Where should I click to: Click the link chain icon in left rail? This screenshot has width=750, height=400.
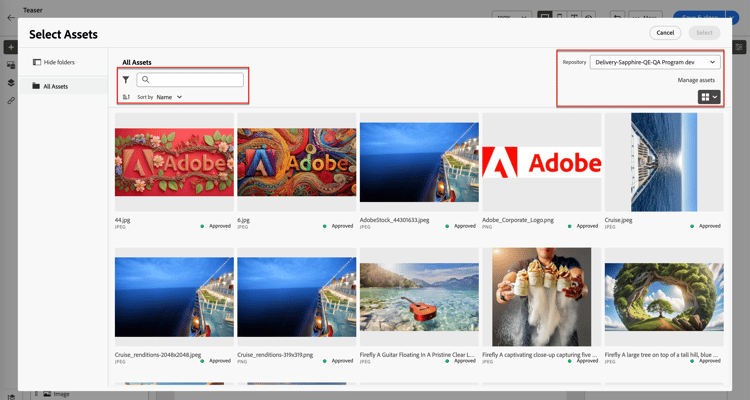pos(11,101)
